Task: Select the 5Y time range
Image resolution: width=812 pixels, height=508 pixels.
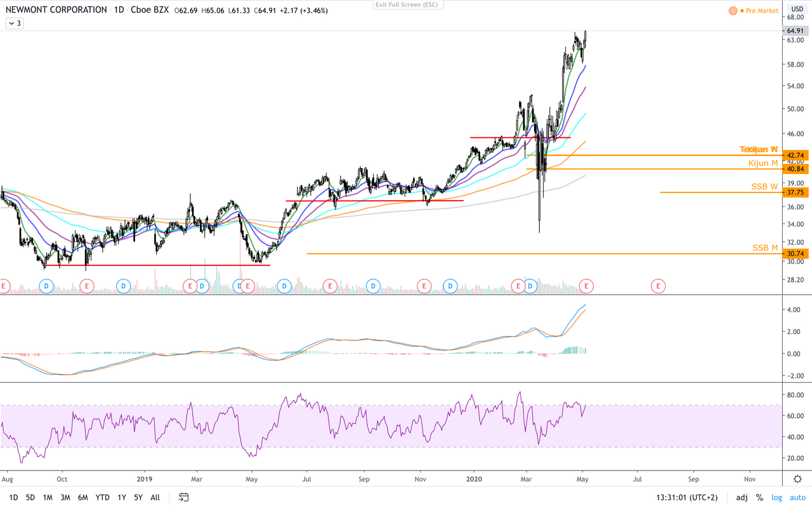Action: pyautogui.click(x=138, y=497)
